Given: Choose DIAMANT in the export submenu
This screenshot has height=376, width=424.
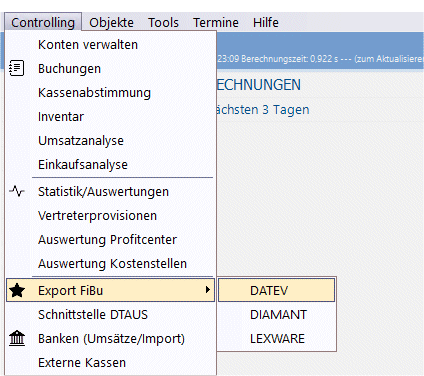Looking at the screenshot, I should 276,314.
